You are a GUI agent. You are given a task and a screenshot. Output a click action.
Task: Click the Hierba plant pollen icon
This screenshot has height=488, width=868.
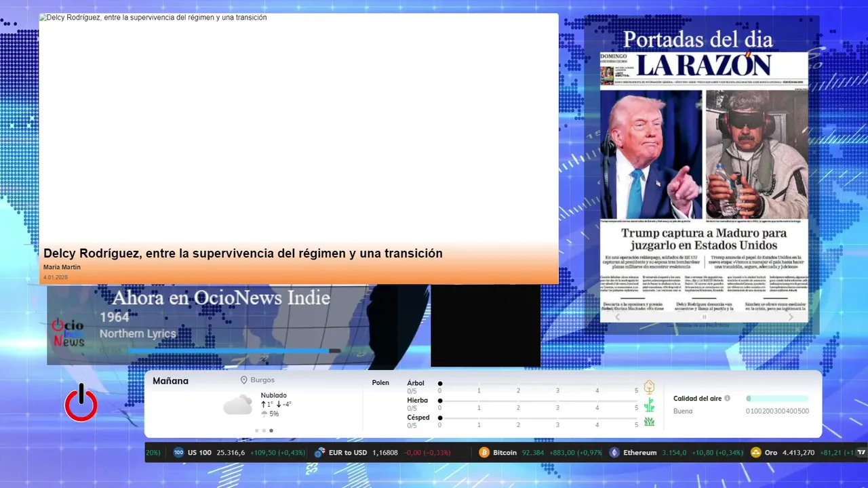coord(649,405)
